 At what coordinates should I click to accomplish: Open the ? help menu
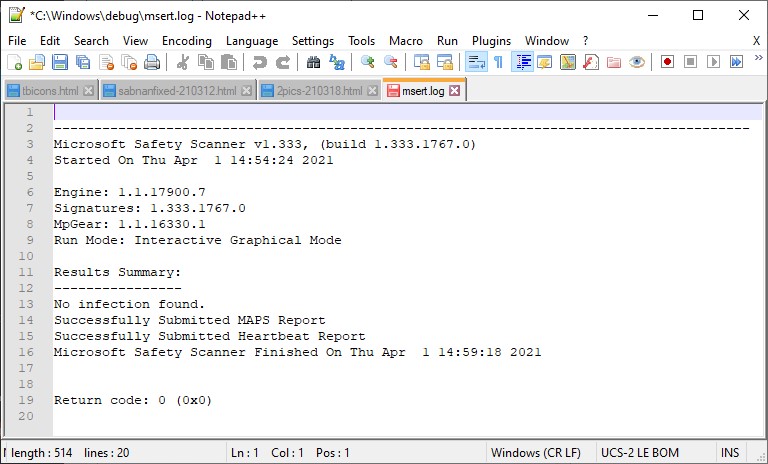[x=585, y=41]
